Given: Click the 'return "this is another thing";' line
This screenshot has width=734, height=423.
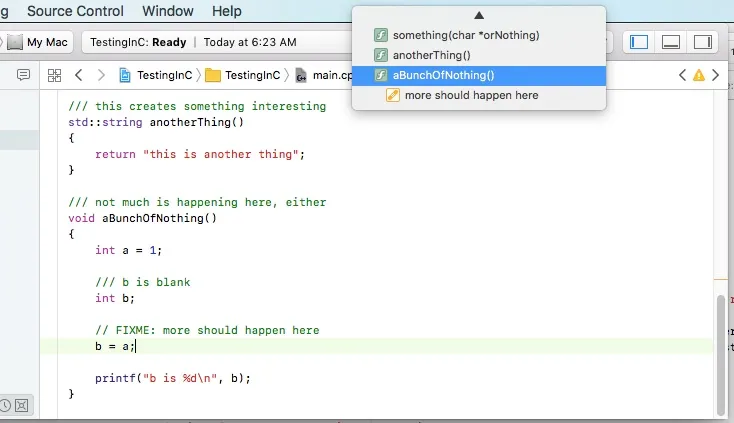Looking at the screenshot, I should coord(200,154).
